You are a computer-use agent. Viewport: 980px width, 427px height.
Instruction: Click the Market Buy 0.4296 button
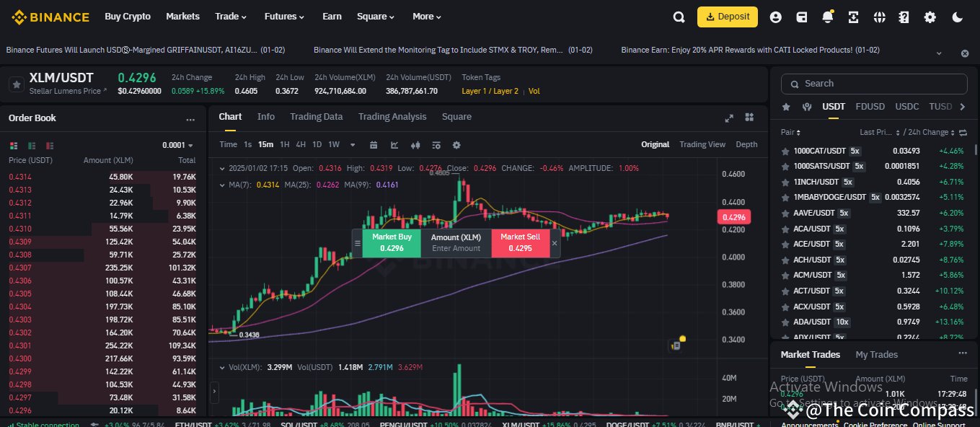392,243
